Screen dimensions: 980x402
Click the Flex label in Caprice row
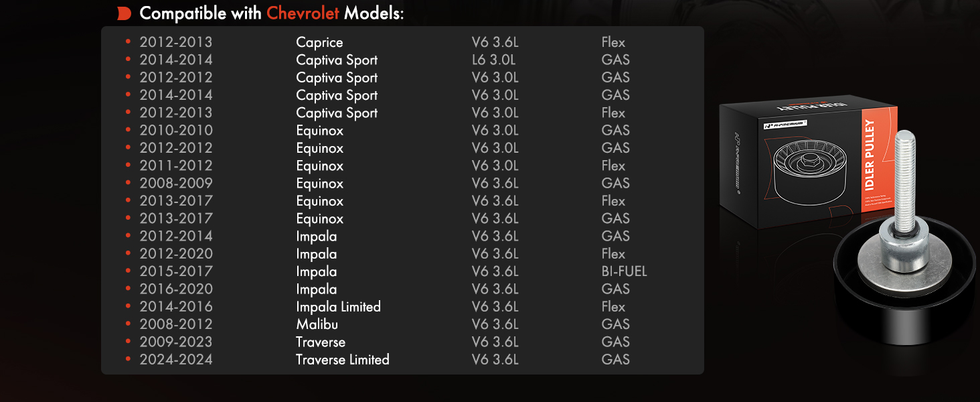(613, 42)
